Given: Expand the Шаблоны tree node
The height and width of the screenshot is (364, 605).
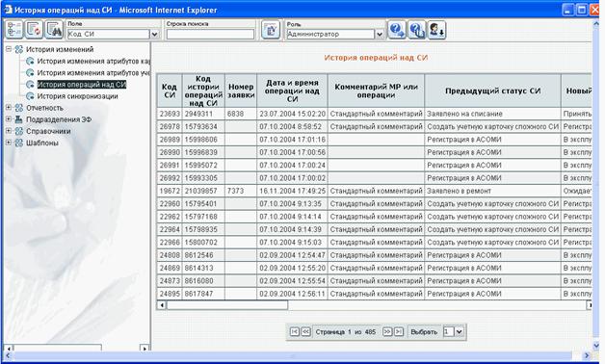Looking at the screenshot, I should (x=8, y=143).
